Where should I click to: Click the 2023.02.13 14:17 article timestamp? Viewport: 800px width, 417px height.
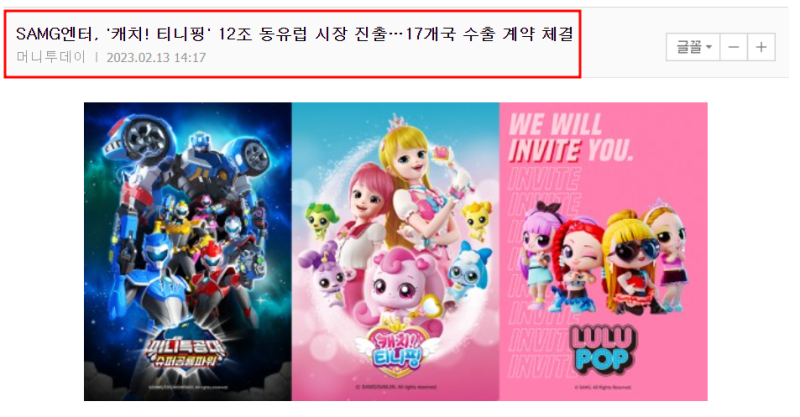click(156, 57)
